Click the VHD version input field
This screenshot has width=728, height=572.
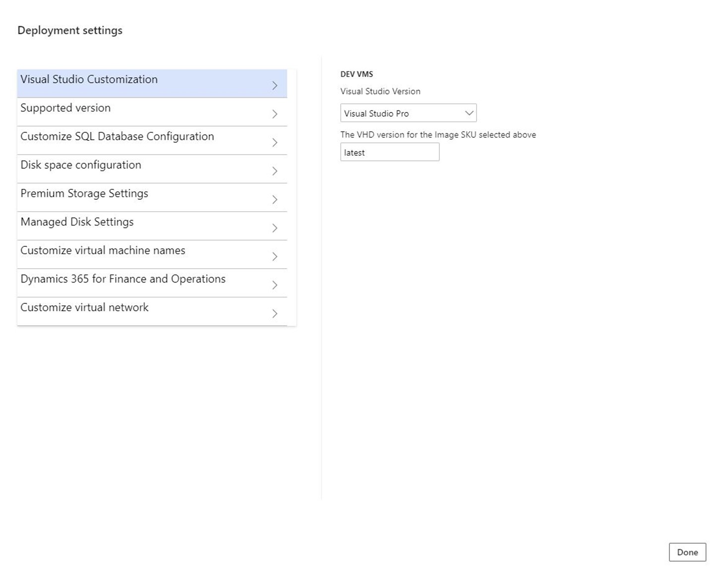(x=390, y=152)
